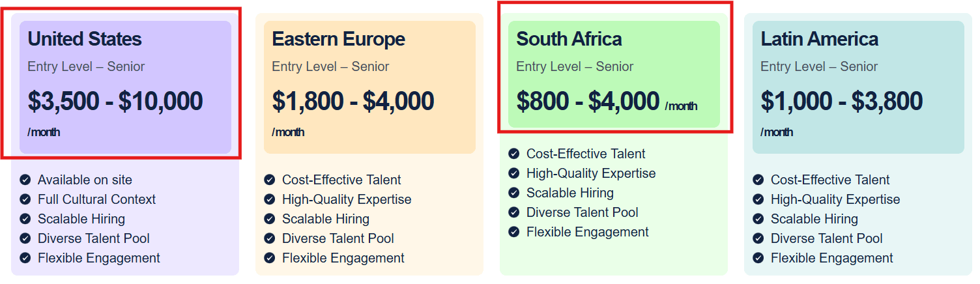980x284 pixels.
Task: Click Eastern Europe's Flexible Engagement text
Action: coord(343,258)
